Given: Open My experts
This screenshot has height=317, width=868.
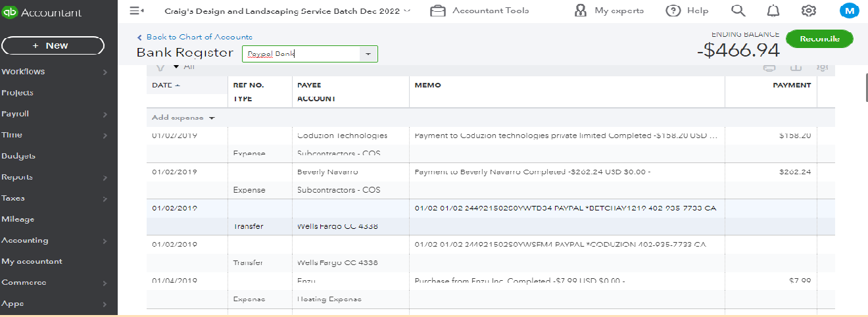Looking at the screenshot, I should (609, 11).
